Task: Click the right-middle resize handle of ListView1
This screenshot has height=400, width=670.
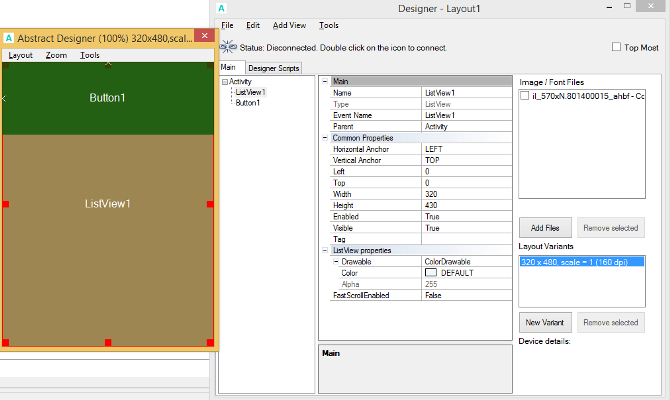Action: [210, 204]
